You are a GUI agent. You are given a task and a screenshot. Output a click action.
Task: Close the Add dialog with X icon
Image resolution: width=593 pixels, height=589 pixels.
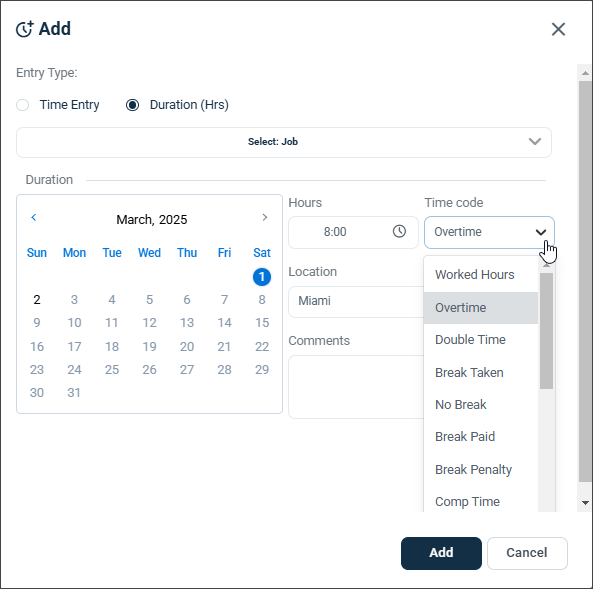(x=558, y=29)
